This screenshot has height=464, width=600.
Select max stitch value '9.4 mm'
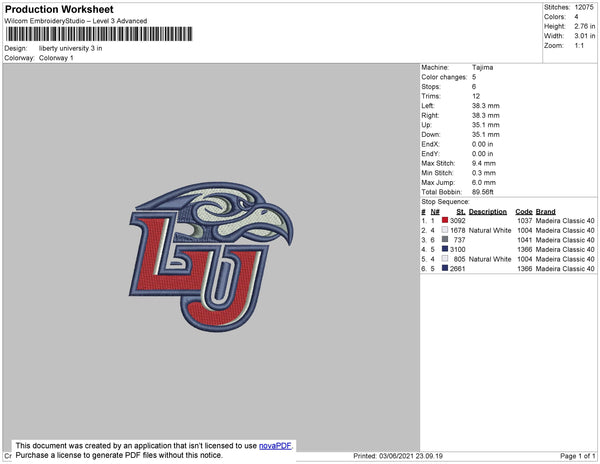pyautogui.click(x=483, y=163)
